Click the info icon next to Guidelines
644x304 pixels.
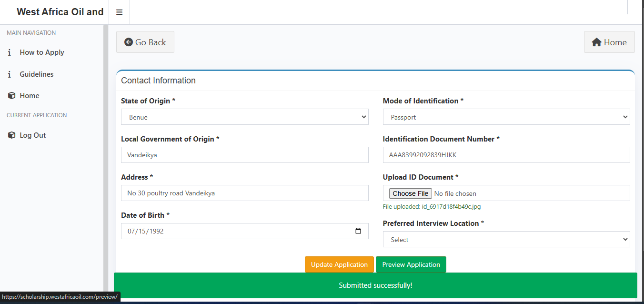click(10, 74)
